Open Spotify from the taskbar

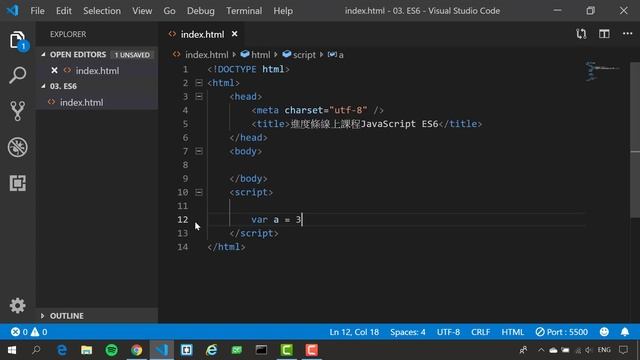click(x=111, y=350)
